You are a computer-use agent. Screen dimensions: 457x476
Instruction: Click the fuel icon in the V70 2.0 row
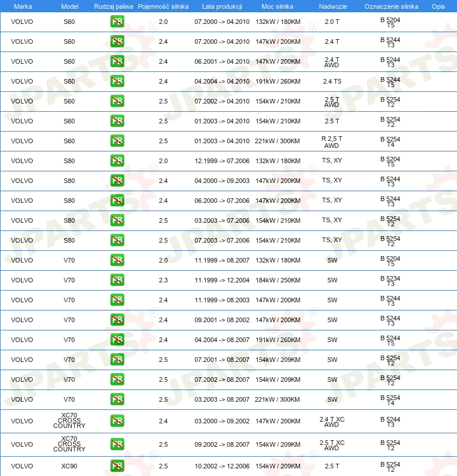coord(117,260)
